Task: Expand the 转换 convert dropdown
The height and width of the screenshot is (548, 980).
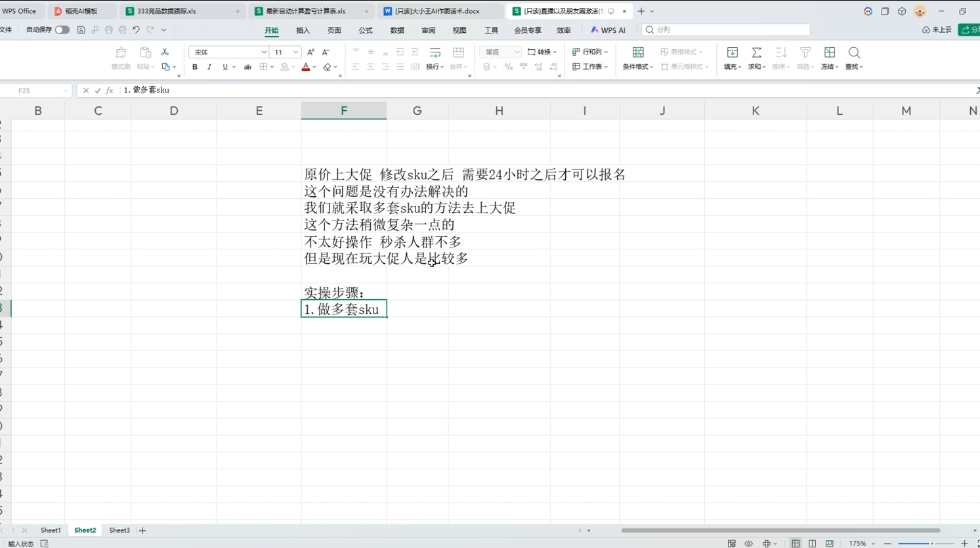Action: [x=542, y=52]
